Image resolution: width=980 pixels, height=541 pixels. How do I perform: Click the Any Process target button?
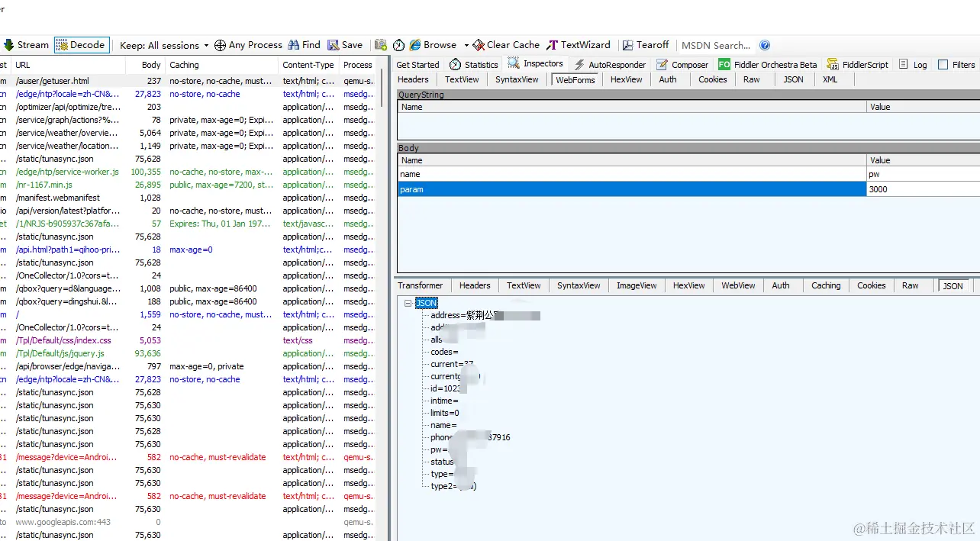(x=248, y=45)
